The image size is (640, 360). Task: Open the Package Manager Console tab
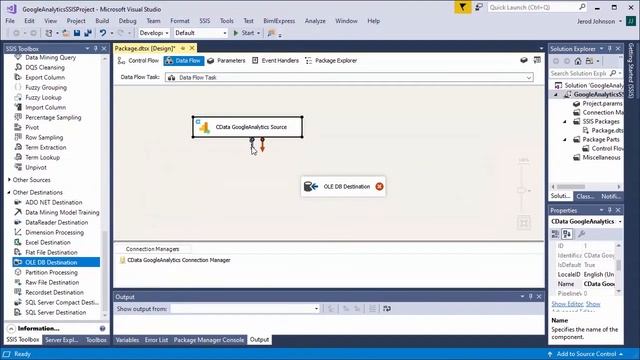209,340
